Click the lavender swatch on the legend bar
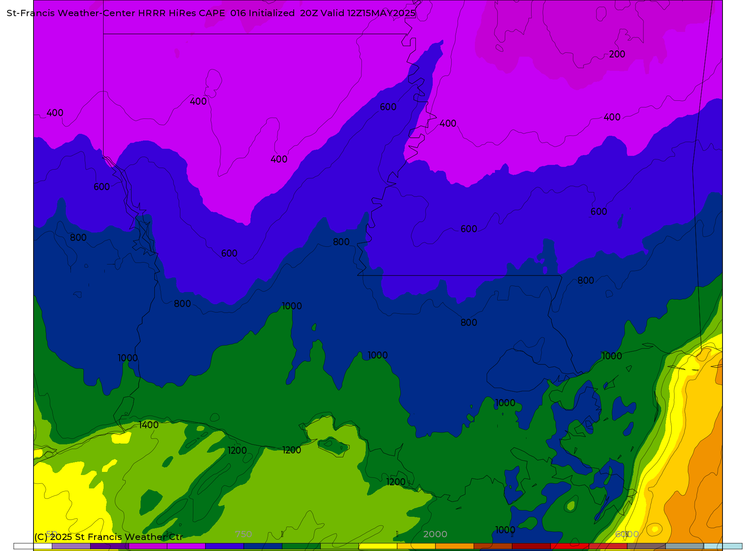This screenshot has width=756, height=551. [71, 546]
